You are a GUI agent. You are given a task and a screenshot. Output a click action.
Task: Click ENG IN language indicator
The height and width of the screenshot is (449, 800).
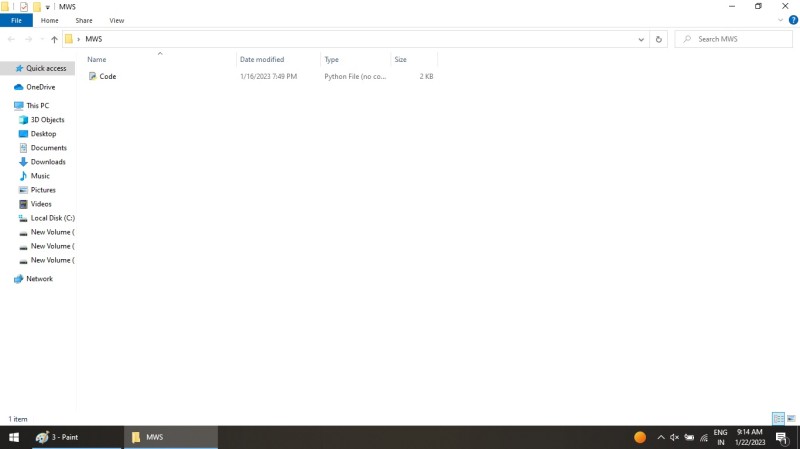[720, 437]
